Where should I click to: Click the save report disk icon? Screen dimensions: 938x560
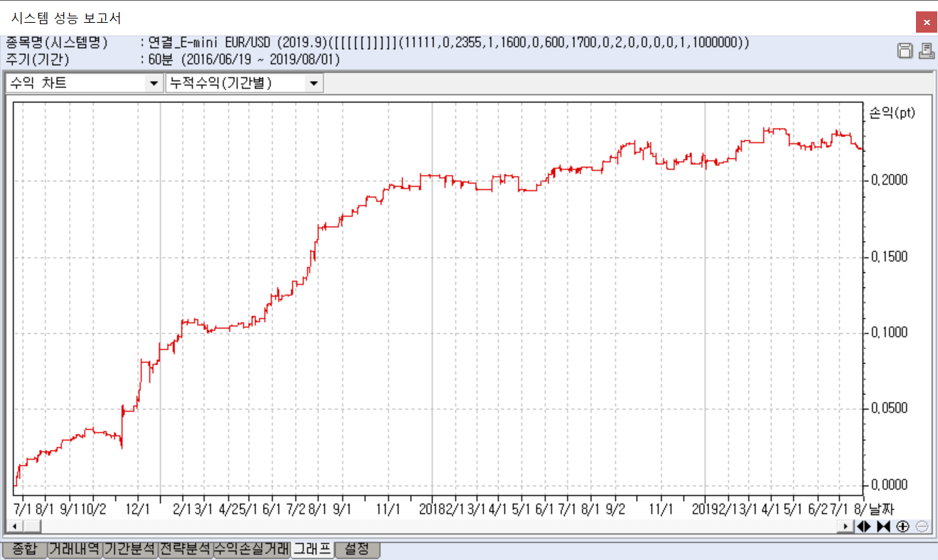point(905,50)
